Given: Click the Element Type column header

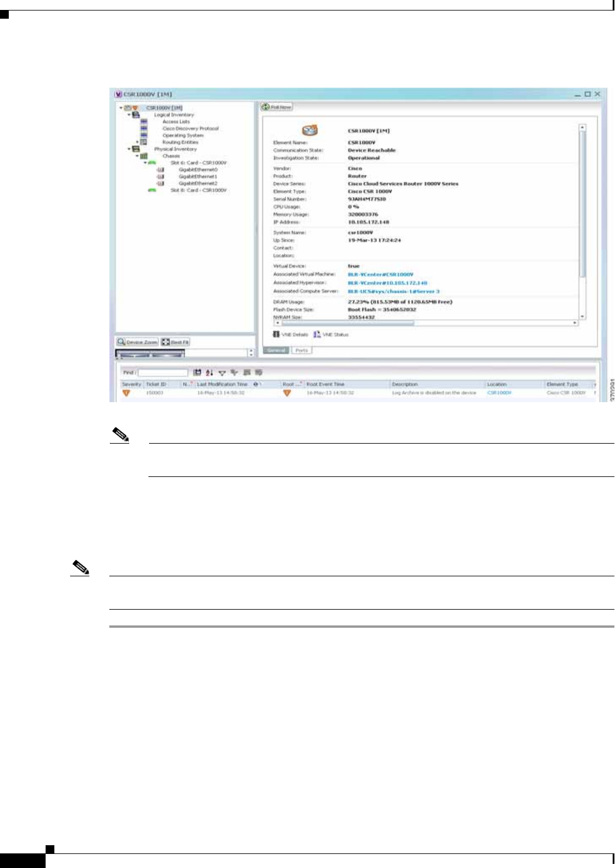Looking at the screenshot, I should pos(568,384).
